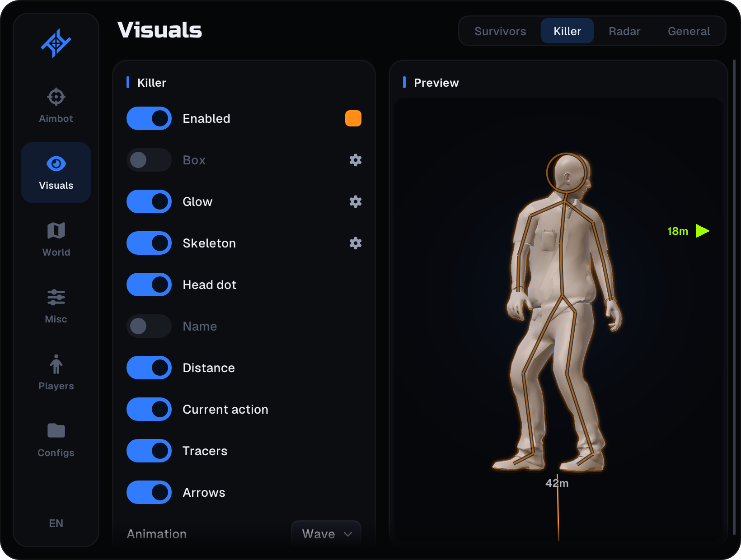This screenshot has height=560, width=741.
Task: Expand the Animation Wave dropdown
Action: point(326,534)
